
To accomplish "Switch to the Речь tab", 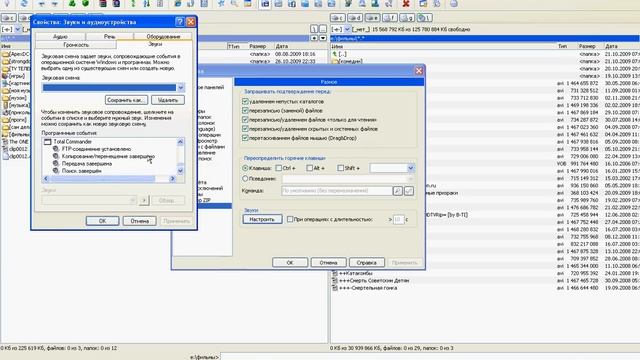I will 109,36.
